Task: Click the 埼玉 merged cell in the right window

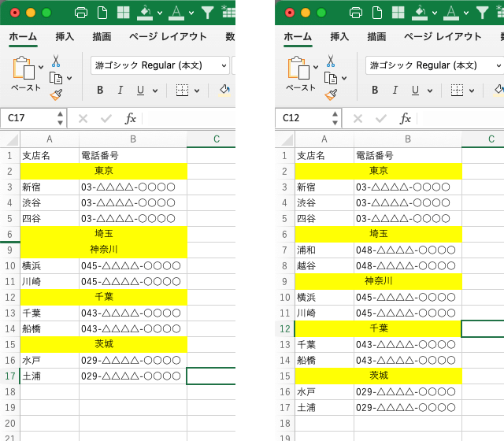Action: tap(379, 234)
